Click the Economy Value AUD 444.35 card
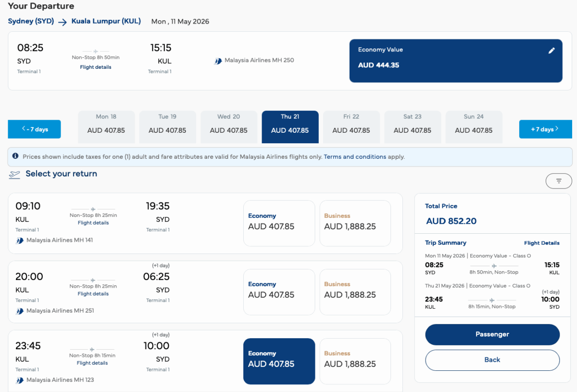 tap(456, 61)
